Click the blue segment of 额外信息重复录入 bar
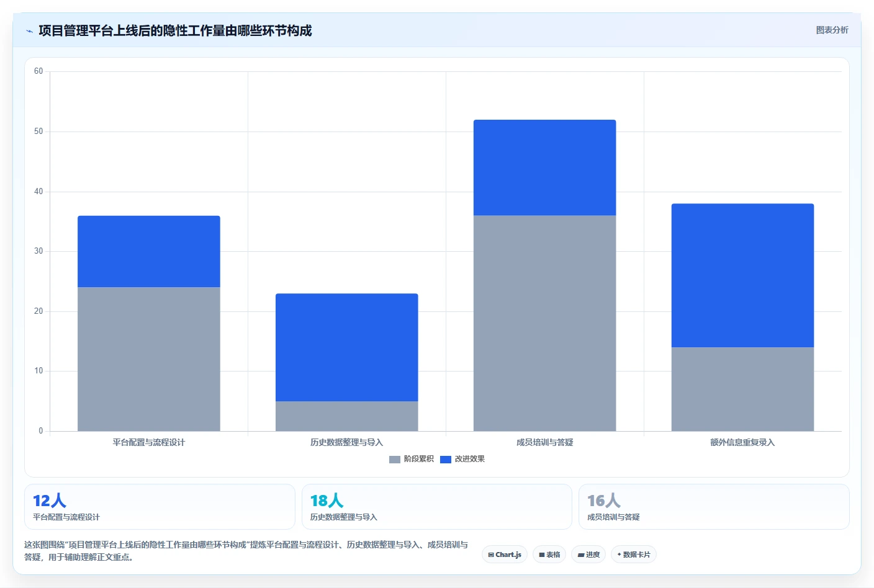The width and height of the screenshot is (874, 588). coord(743,275)
